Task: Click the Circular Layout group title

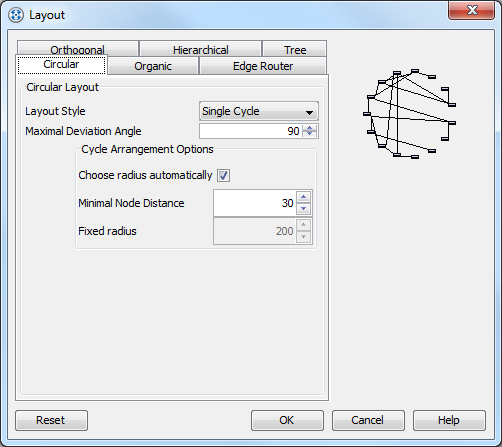Action: click(x=62, y=87)
